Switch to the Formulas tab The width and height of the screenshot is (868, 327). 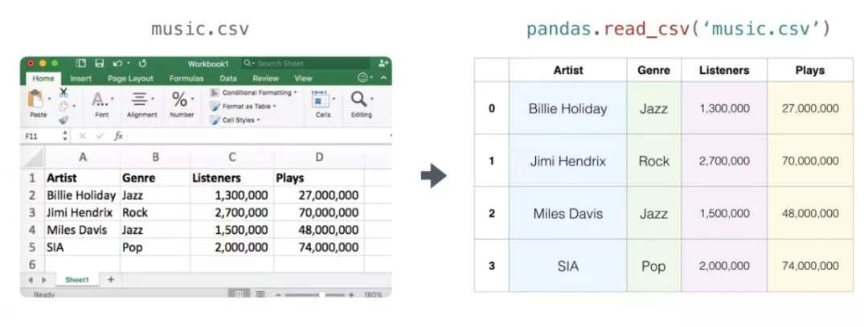pos(186,79)
